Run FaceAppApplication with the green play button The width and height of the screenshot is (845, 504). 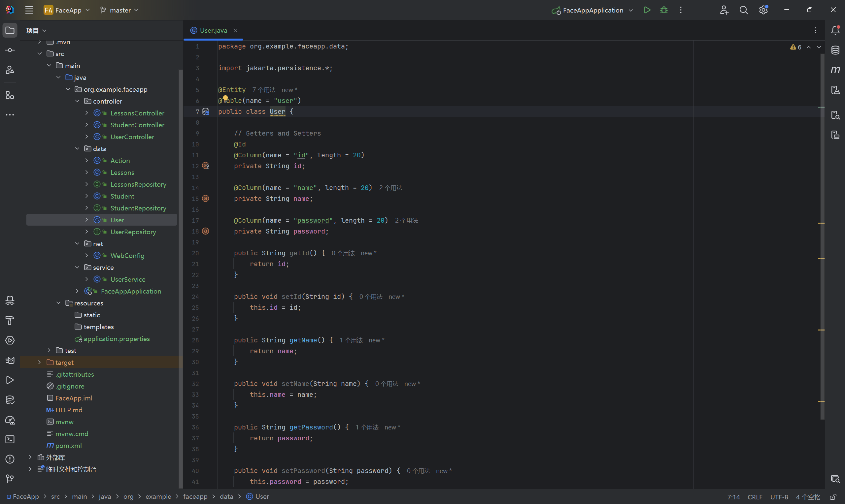pyautogui.click(x=647, y=10)
